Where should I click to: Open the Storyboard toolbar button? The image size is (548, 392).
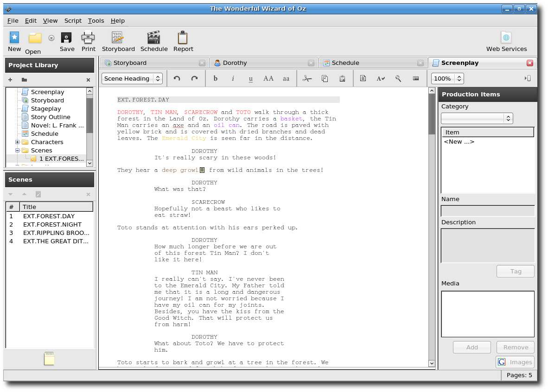tap(118, 42)
